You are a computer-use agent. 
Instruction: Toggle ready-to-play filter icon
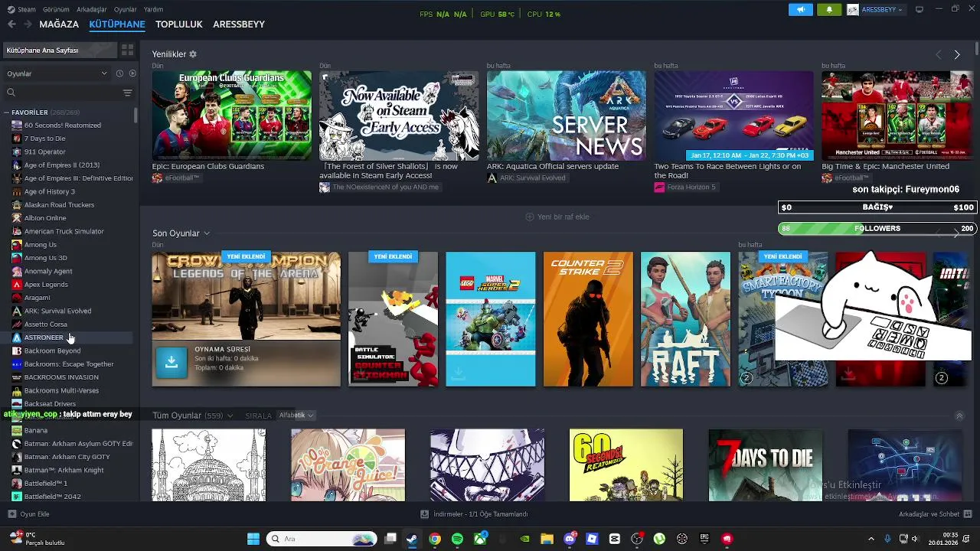[132, 73]
